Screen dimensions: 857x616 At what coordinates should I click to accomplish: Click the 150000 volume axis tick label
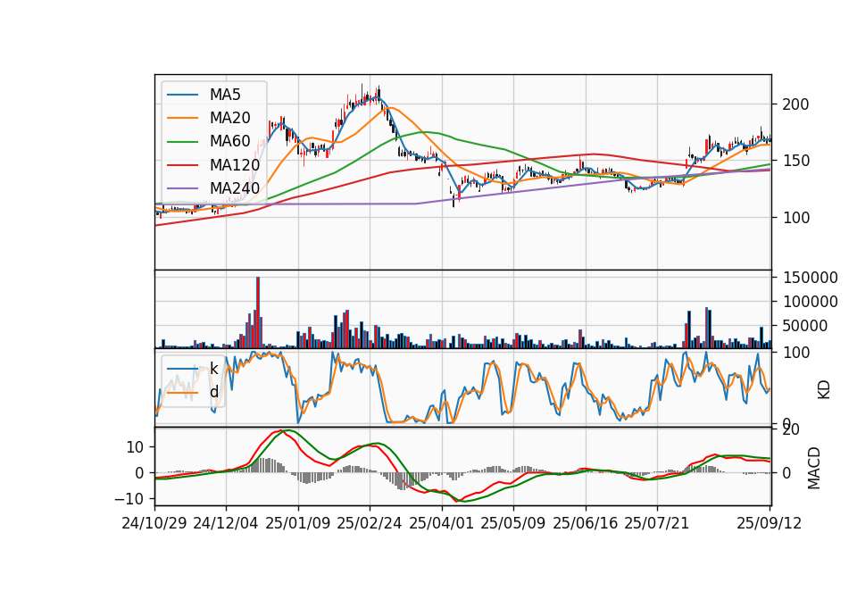(x=810, y=278)
